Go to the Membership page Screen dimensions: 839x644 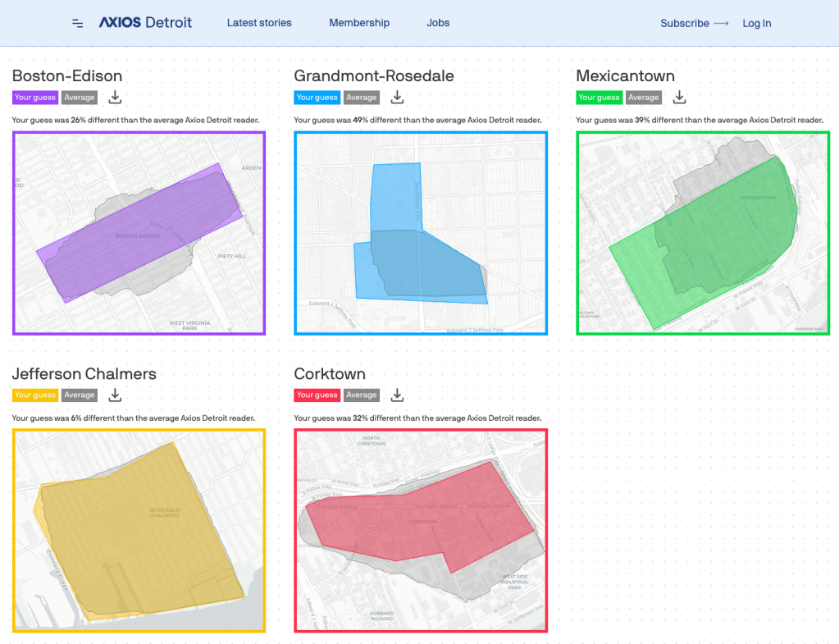point(359,23)
